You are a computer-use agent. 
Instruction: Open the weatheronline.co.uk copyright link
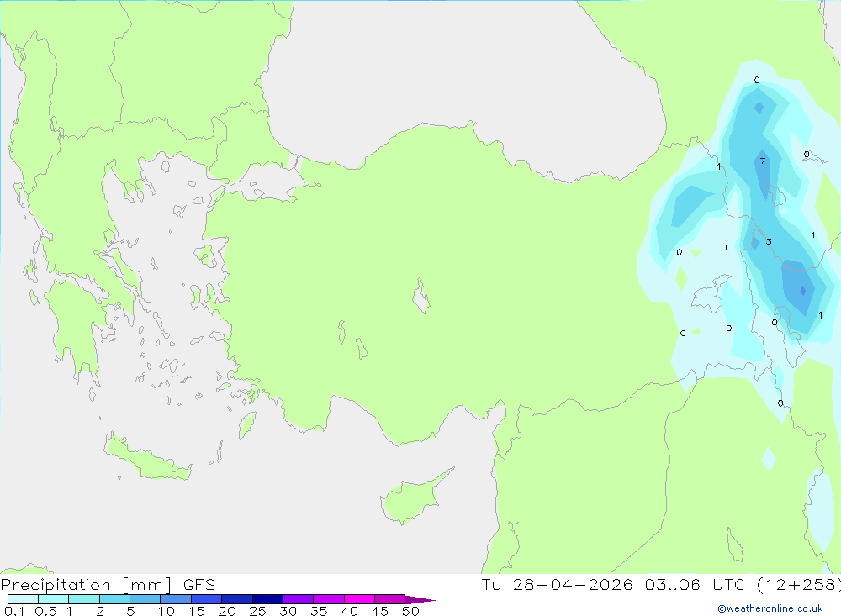[x=770, y=608]
